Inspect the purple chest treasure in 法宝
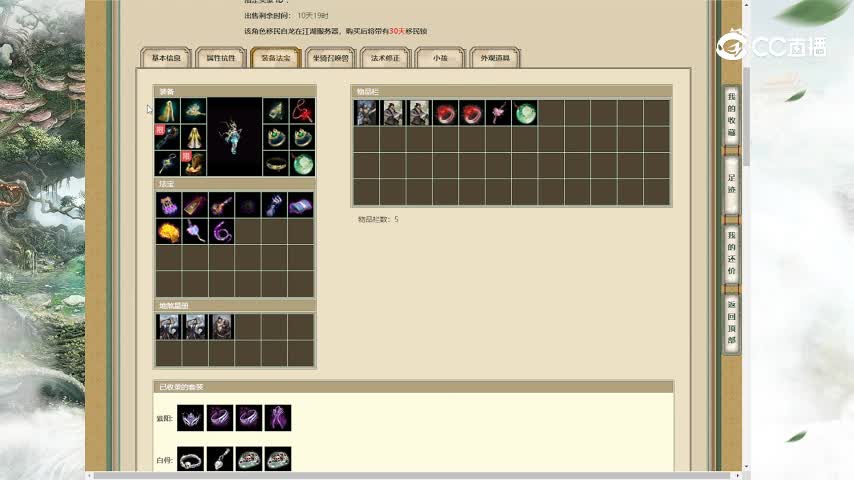The height and width of the screenshot is (480, 854). tap(168, 205)
